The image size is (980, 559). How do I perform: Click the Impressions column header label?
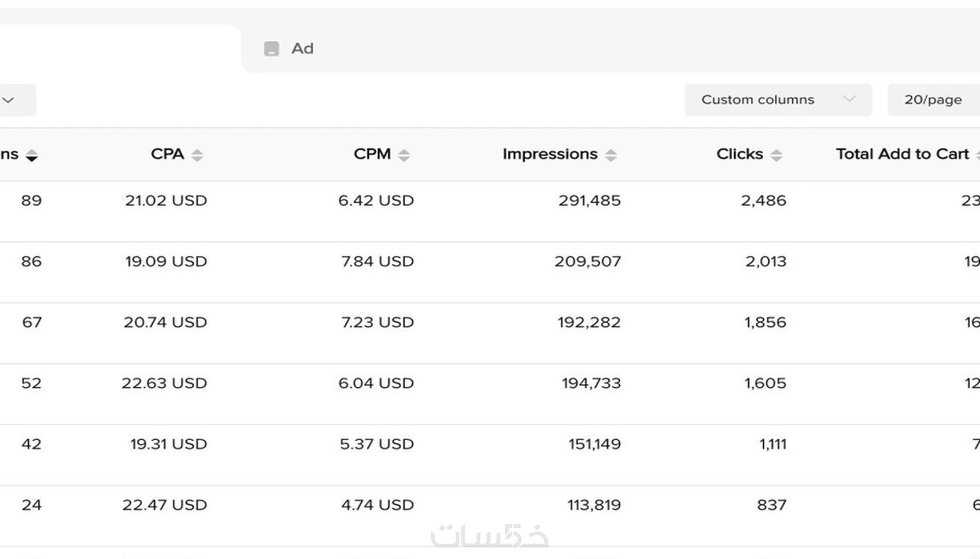[x=550, y=154]
